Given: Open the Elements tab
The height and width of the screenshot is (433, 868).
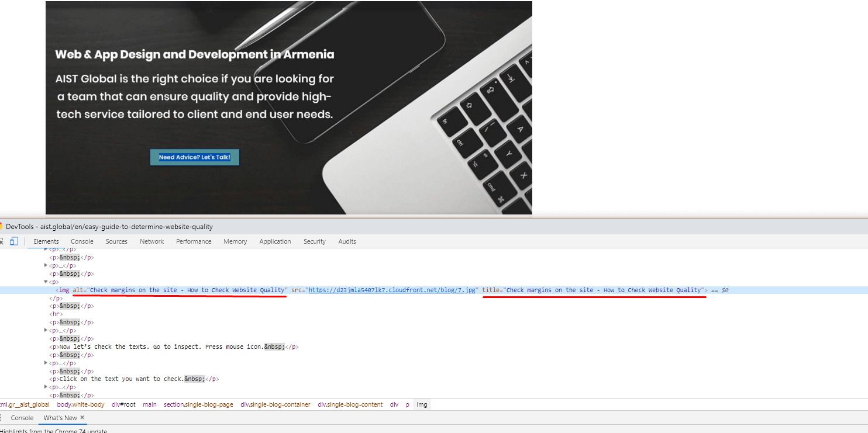Looking at the screenshot, I should [x=46, y=241].
